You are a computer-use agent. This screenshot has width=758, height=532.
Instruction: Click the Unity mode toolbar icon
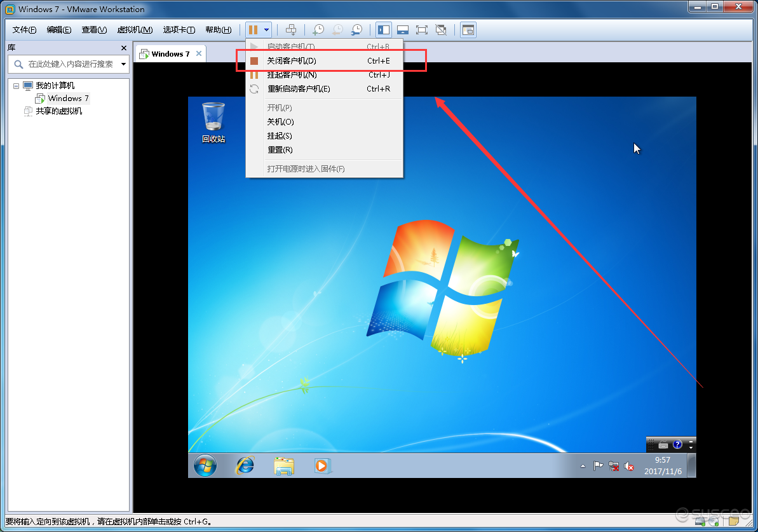(x=441, y=30)
